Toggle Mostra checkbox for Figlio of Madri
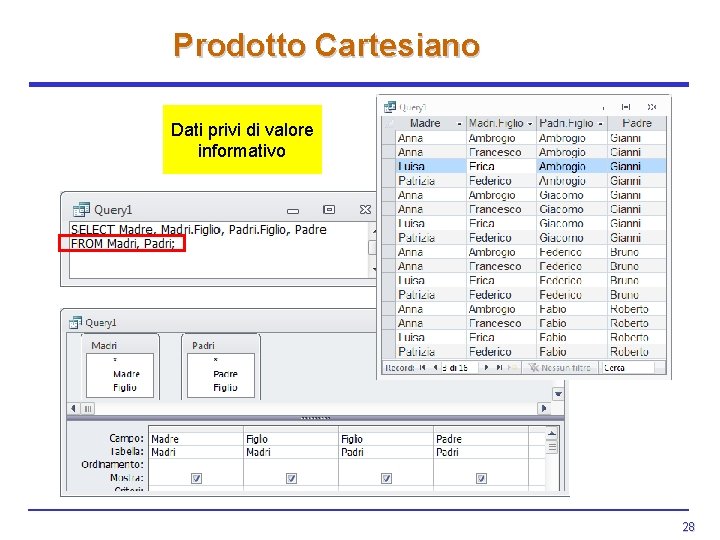This screenshot has width=720, height=540. pos(291,478)
